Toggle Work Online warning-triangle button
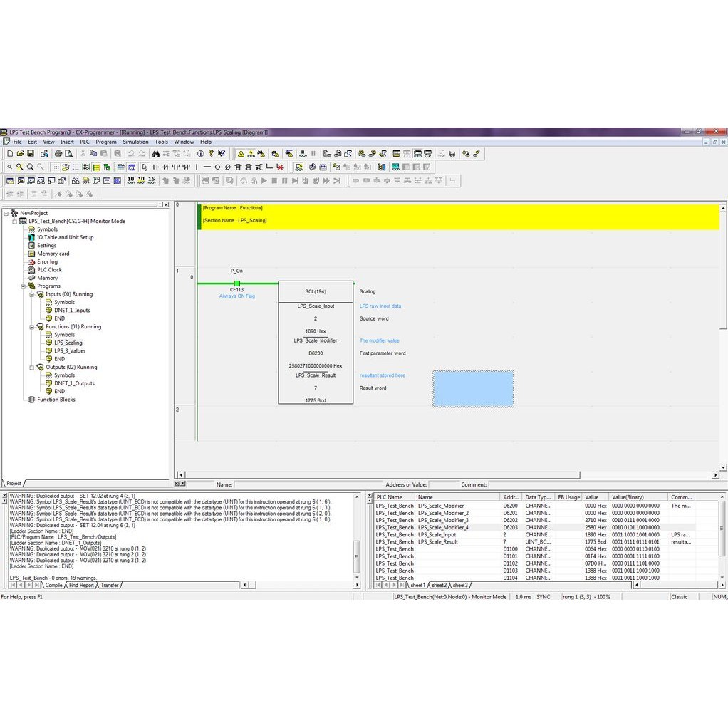The width and height of the screenshot is (728, 728). 241,154
